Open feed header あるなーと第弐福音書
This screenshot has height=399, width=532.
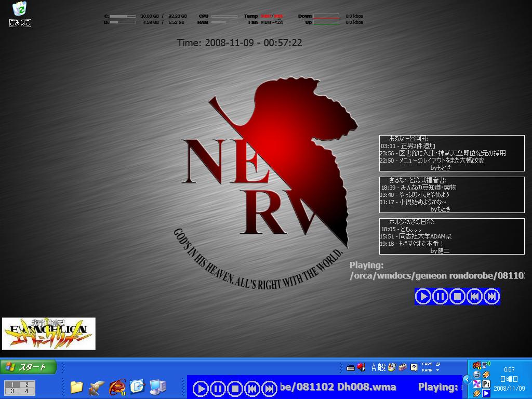tap(418, 180)
